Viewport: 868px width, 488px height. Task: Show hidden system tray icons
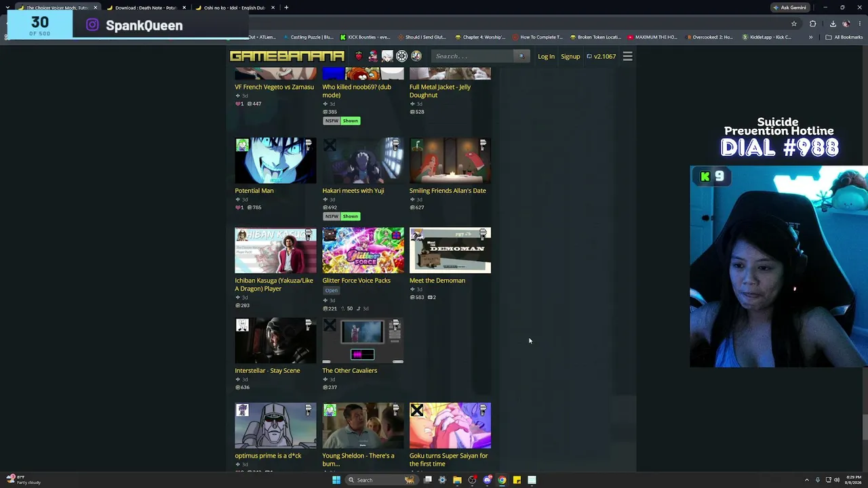coord(808,480)
